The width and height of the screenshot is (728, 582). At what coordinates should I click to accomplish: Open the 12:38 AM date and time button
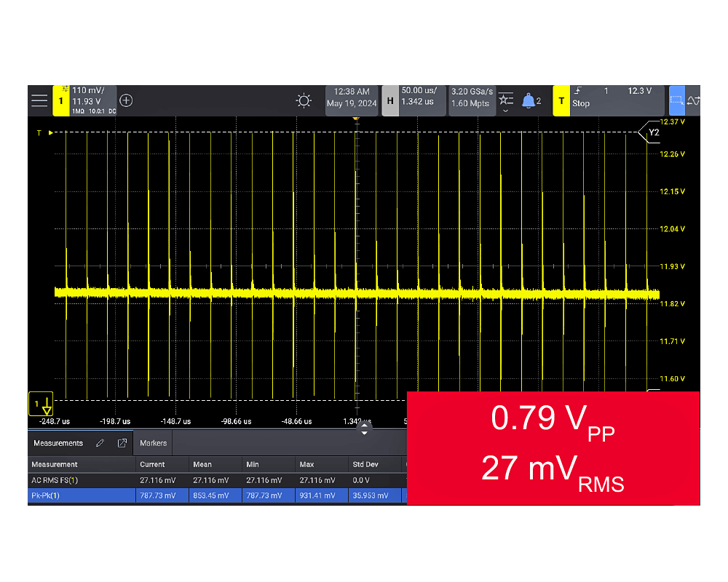352,97
